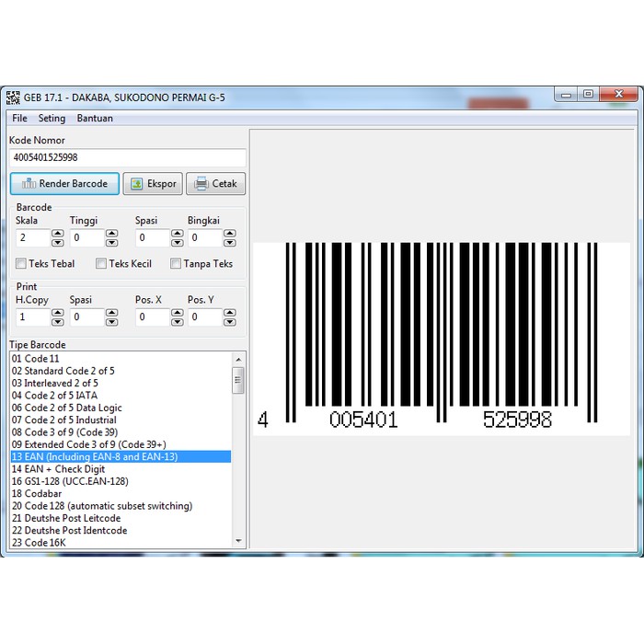The width and height of the screenshot is (644, 644).
Task: Select 08 Code 3 of 9 (Code 39)
Action: (121, 432)
